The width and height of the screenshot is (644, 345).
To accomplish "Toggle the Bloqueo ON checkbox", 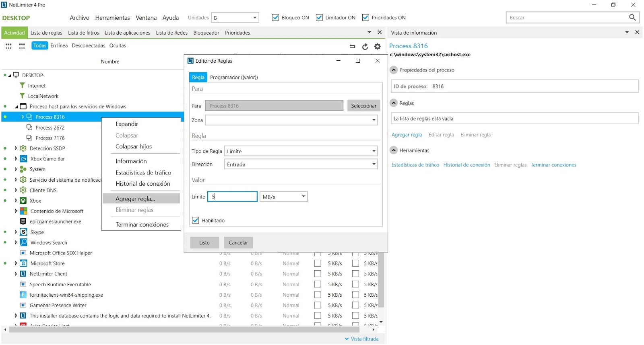I will tap(275, 17).
